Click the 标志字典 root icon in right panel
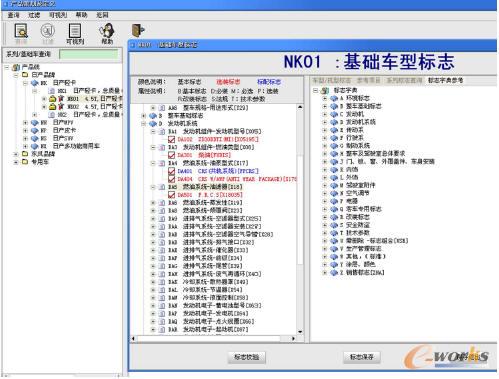Screen dimensions: 499x379 click(x=324, y=90)
